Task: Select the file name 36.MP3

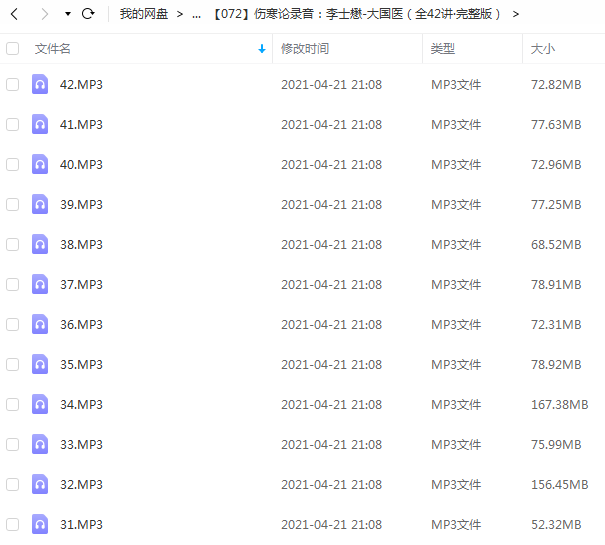Action: coord(81,324)
